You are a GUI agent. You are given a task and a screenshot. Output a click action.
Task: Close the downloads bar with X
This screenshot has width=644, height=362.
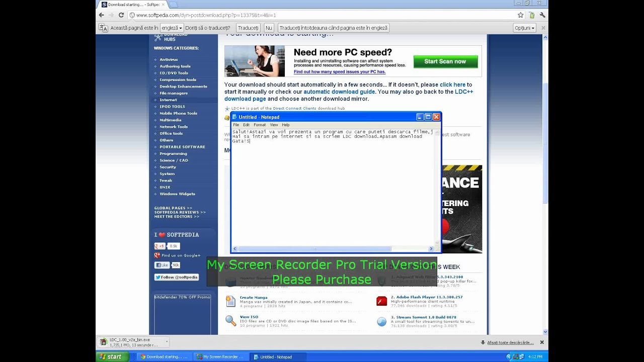tap(542, 342)
